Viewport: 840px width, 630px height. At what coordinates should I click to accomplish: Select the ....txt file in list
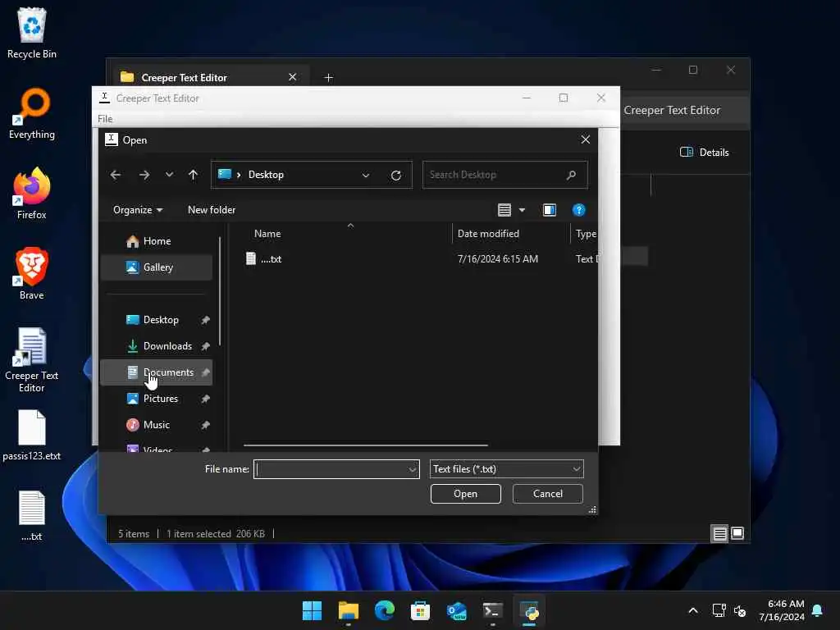[x=271, y=259]
